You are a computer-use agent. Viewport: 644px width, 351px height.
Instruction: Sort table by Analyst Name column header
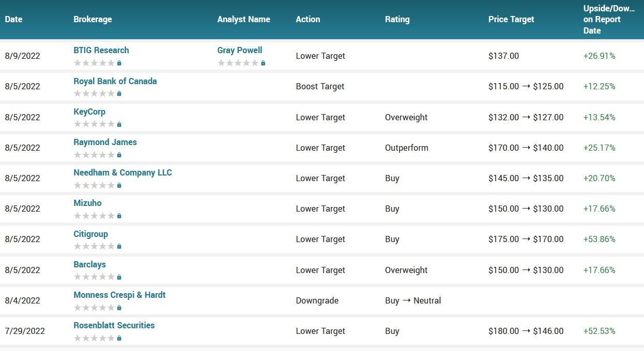[243, 19]
